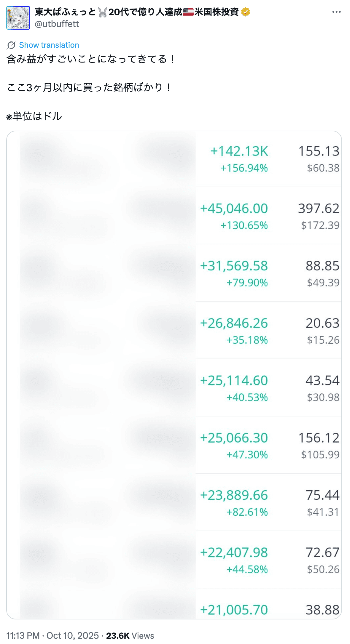Click the tweet text line mentioning 3ヶ月以内
This screenshot has height=644, width=350.
tap(89, 88)
